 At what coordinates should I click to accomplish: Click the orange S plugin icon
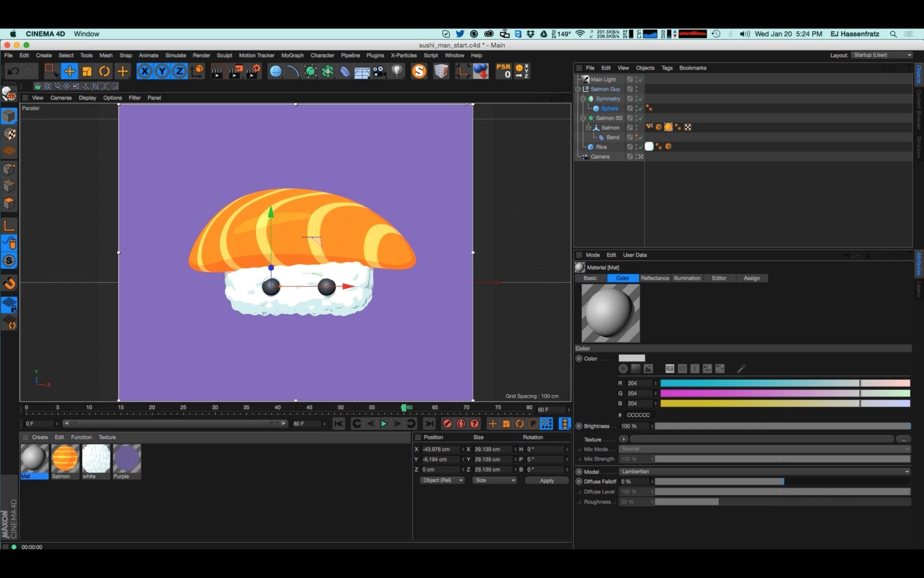pyautogui.click(x=419, y=71)
